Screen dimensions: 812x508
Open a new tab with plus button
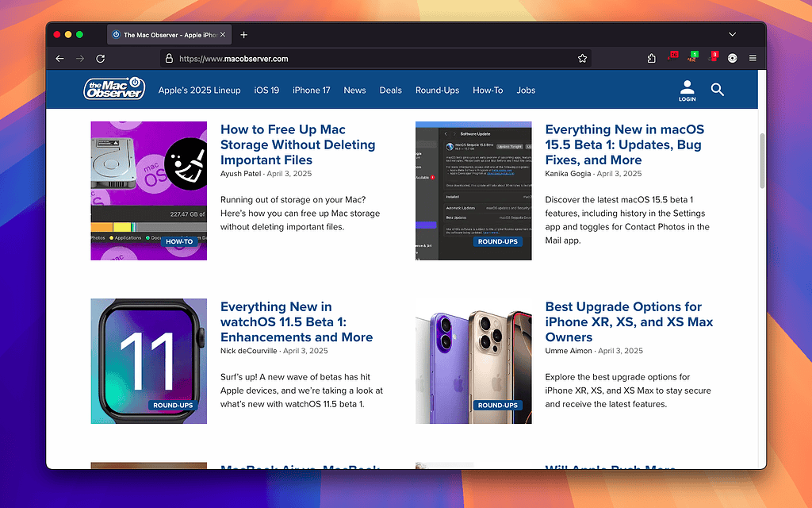click(x=243, y=35)
